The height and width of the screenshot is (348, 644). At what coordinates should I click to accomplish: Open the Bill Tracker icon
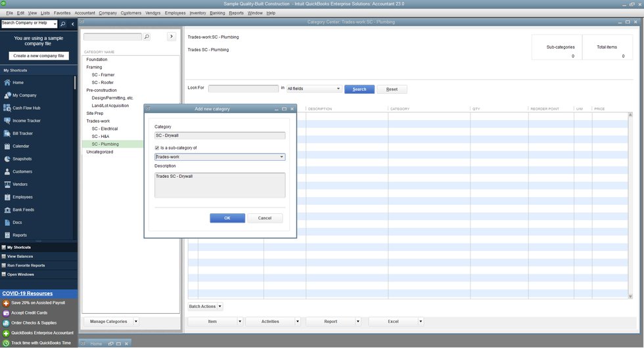point(7,133)
